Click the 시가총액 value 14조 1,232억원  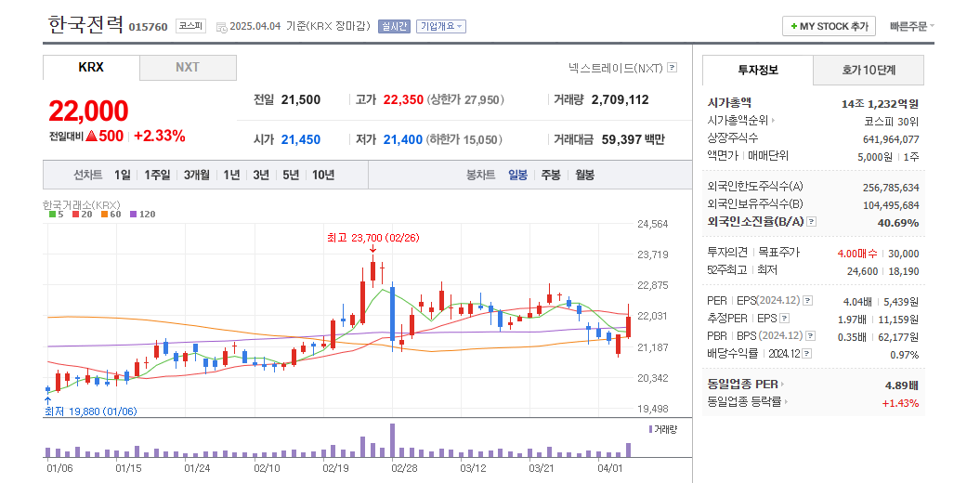tap(880, 104)
